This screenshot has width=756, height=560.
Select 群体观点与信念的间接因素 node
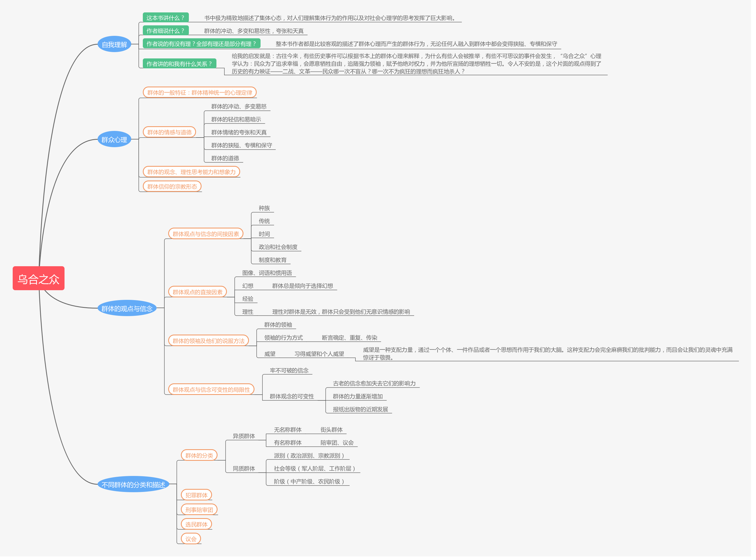click(x=205, y=233)
